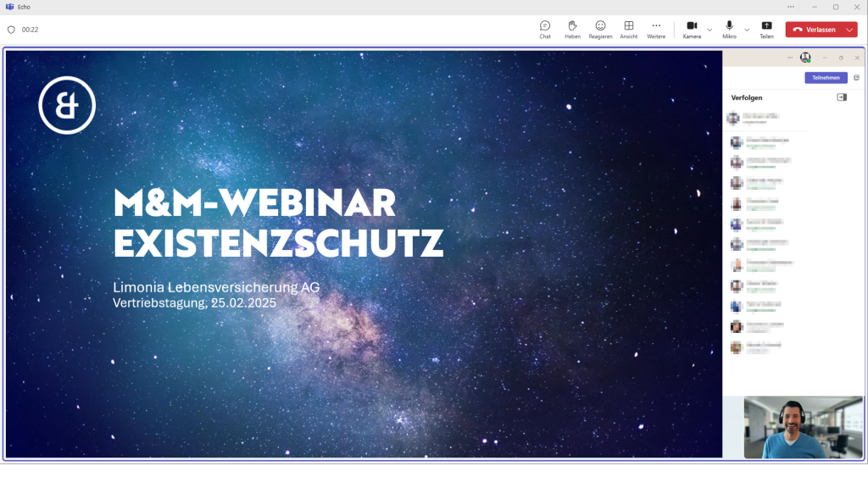Collapse the Verfolgen side panel

tap(842, 97)
